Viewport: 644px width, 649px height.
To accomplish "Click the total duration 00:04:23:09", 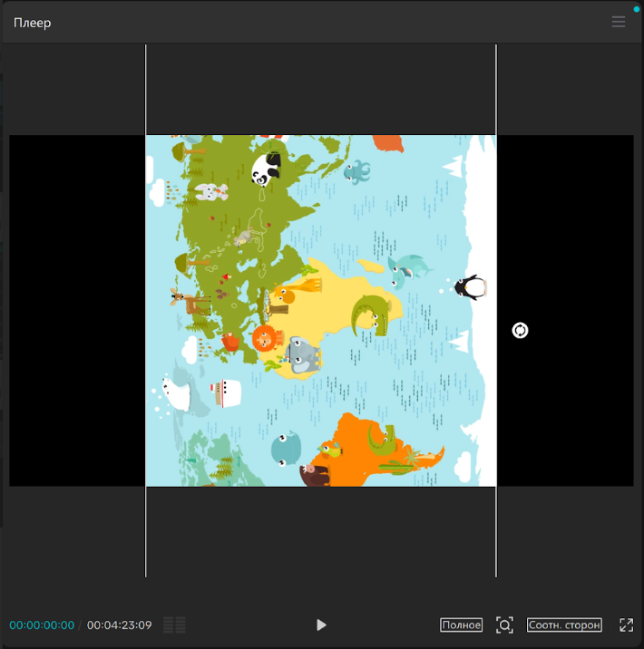I will coord(119,625).
